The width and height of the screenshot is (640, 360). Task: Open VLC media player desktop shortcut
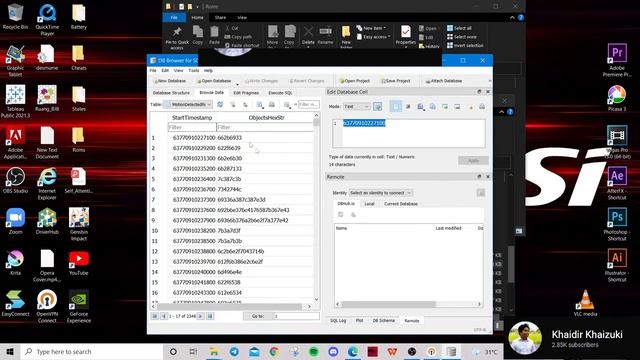(x=585, y=303)
